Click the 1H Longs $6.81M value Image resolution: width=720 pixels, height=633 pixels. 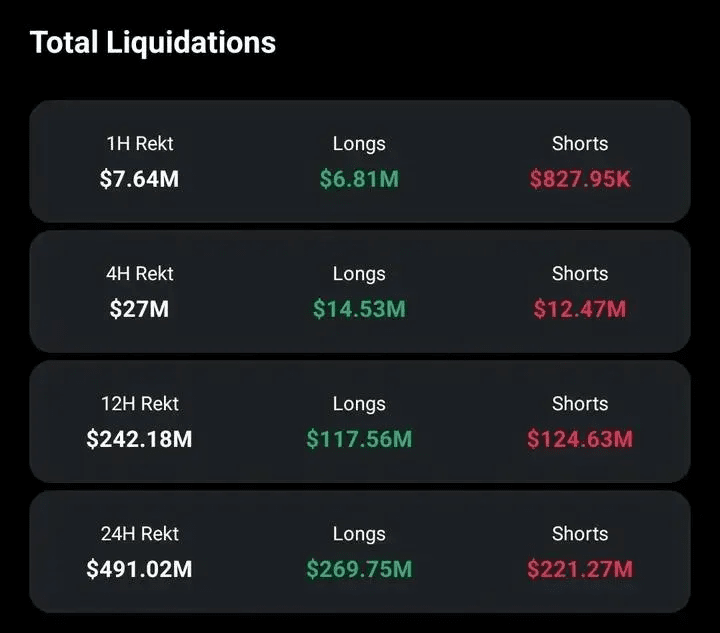pyautogui.click(x=359, y=179)
